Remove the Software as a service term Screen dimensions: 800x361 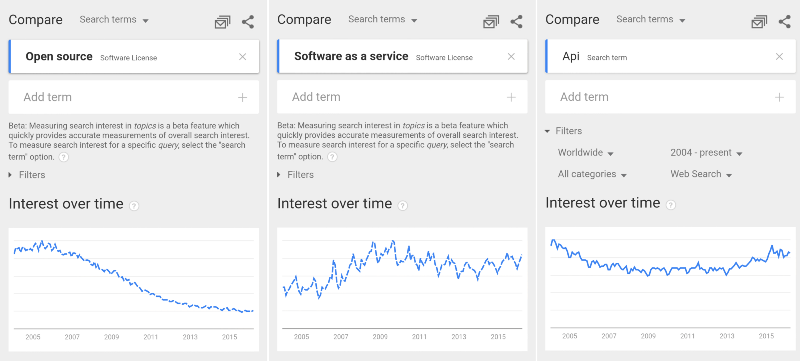coord(511,57)
